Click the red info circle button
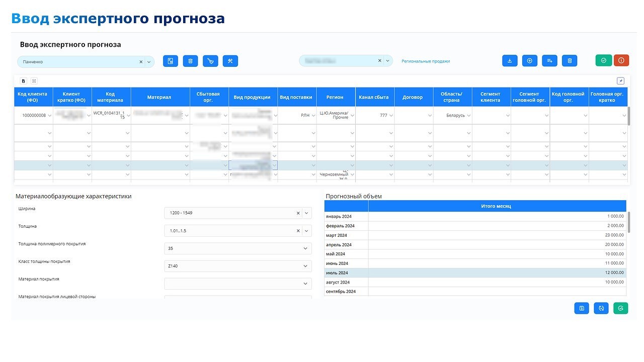The height and width of the screenshot is (362, 644). pos(621,60)
